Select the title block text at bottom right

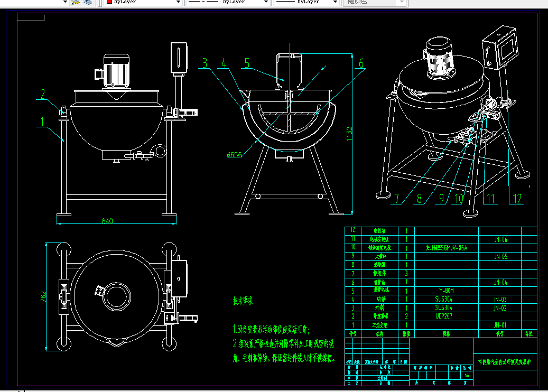click(x=505, y=362)
